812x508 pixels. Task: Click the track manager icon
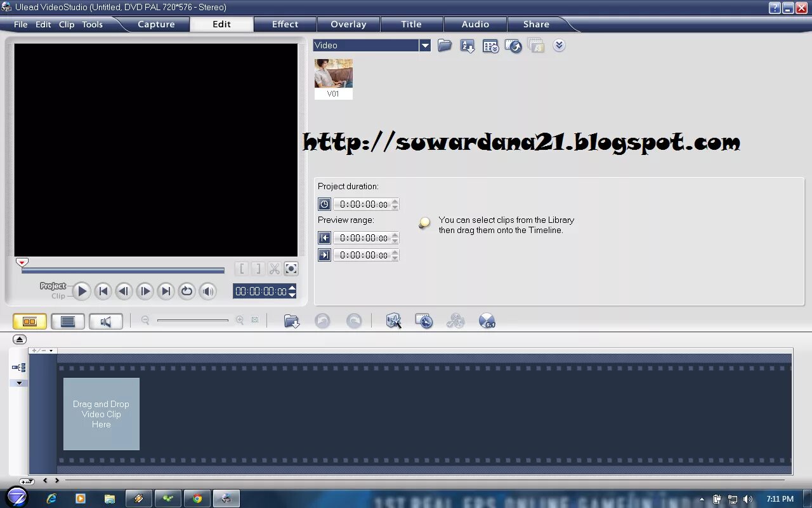coord(455,321)
